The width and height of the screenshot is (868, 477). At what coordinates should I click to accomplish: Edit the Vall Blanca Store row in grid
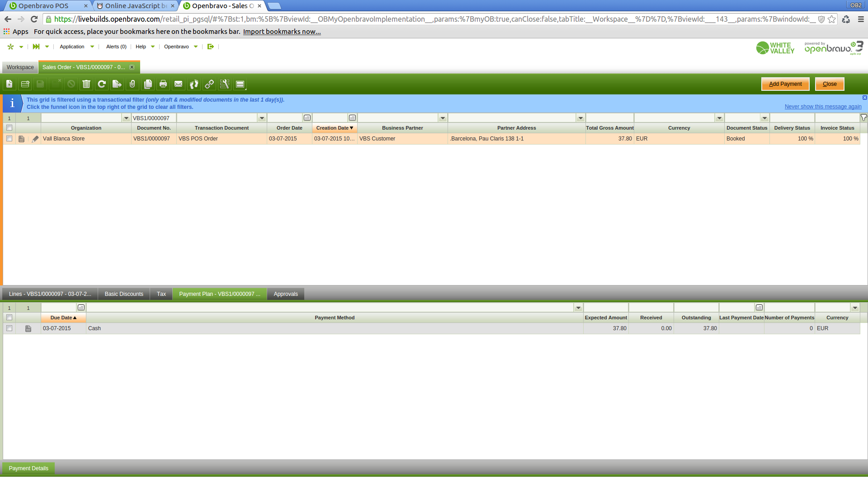[35, 139]
